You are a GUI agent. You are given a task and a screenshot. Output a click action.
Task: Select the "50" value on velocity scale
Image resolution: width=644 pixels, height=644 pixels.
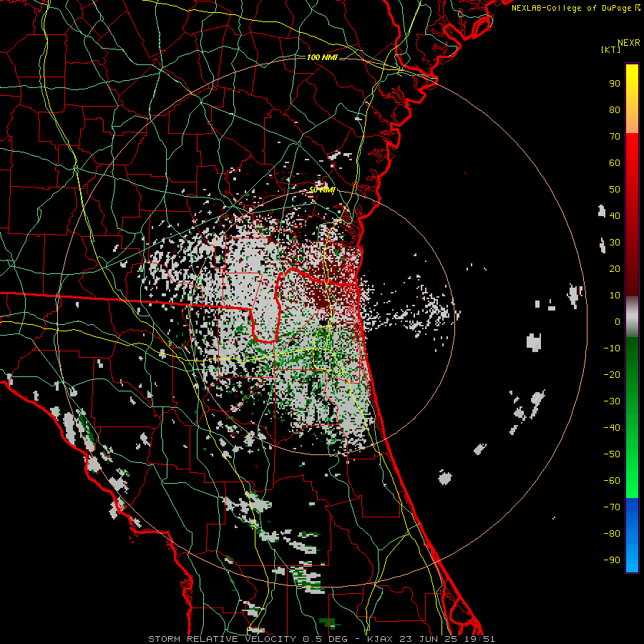[x=615, y=190]
